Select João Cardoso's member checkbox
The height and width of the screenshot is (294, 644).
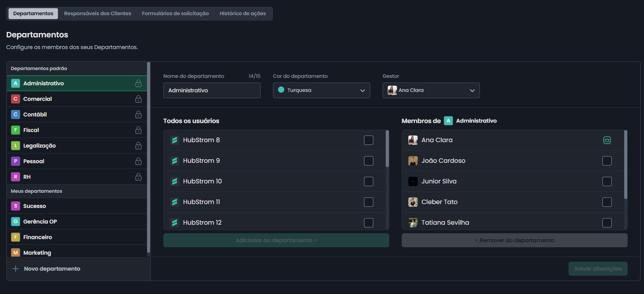click(x=607, y=161)
